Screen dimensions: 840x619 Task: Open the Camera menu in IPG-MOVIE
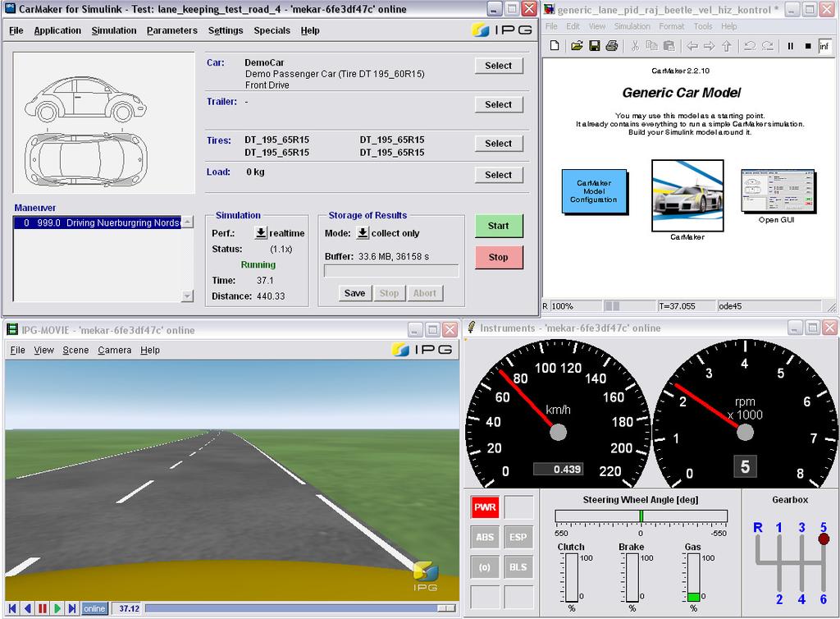114,350
